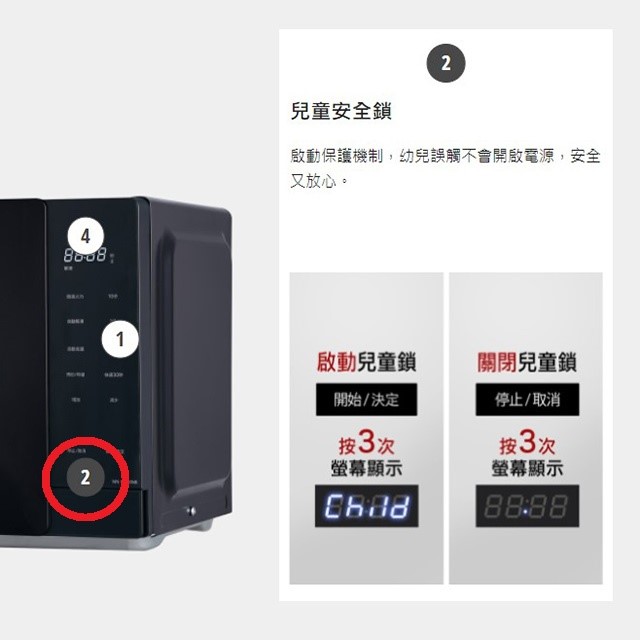Click the dark hotspot 2 inside the red circle
This screenshot has height=640, width=640.
click(85, 477)
